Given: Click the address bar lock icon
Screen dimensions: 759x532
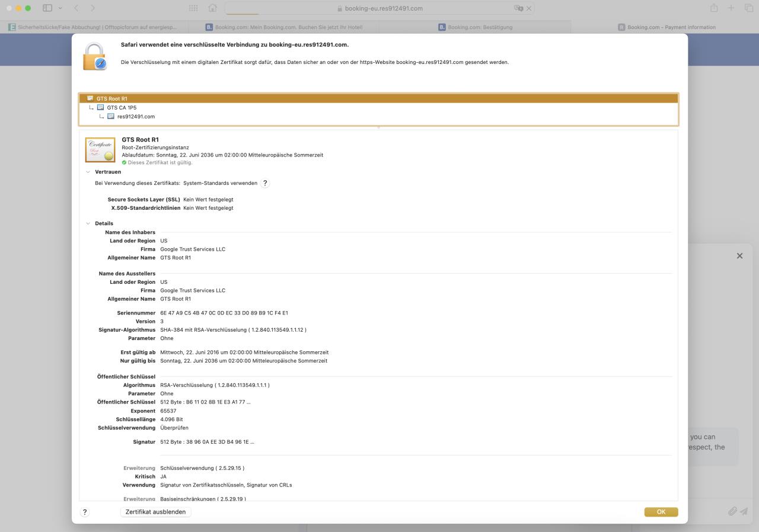Looking at the screenshot, I should 340,8.
